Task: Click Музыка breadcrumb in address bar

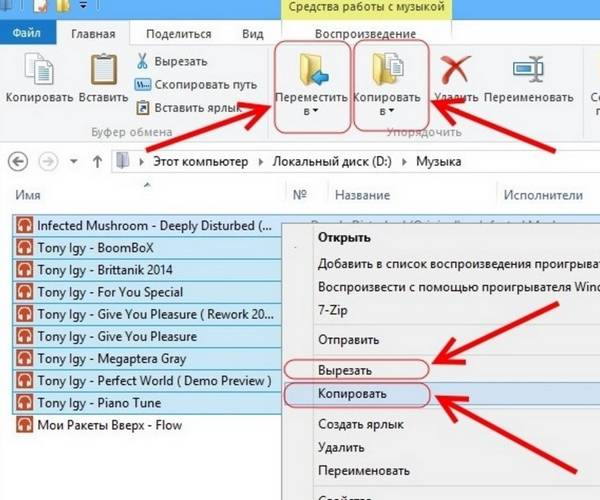Action: pyautogui.click(x=439, y=162)
